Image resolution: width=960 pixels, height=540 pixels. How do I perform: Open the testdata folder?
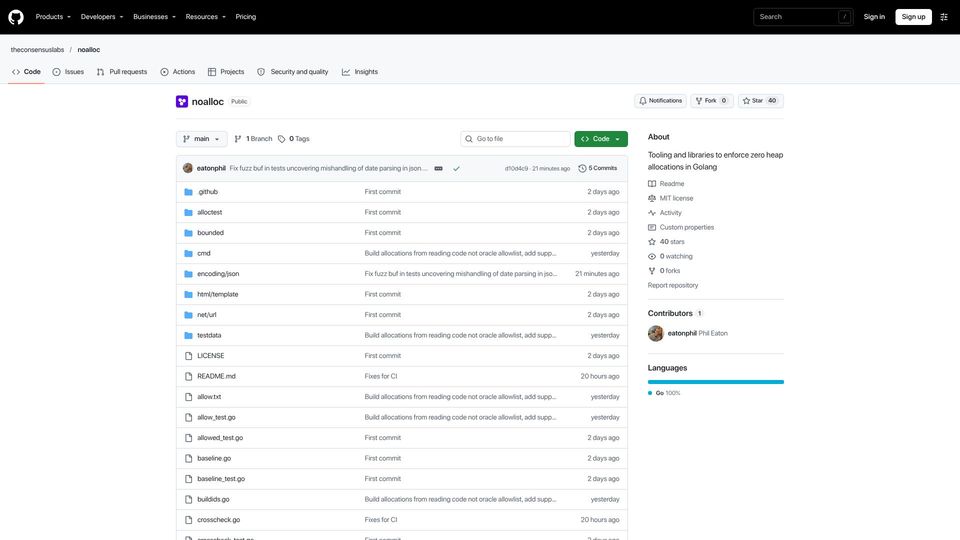(209, 336)
